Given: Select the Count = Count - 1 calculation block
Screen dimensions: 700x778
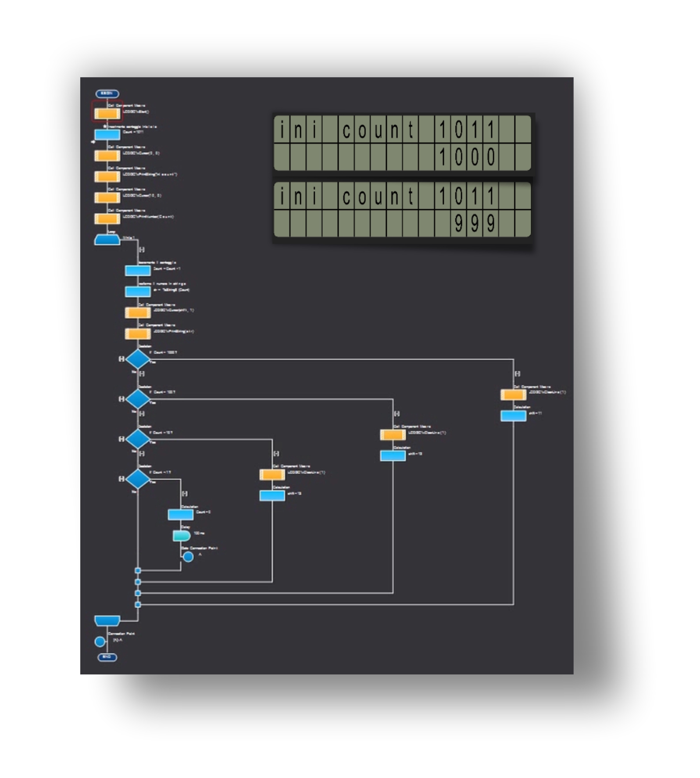Looking at the screenshot, I should click(138, 271).
